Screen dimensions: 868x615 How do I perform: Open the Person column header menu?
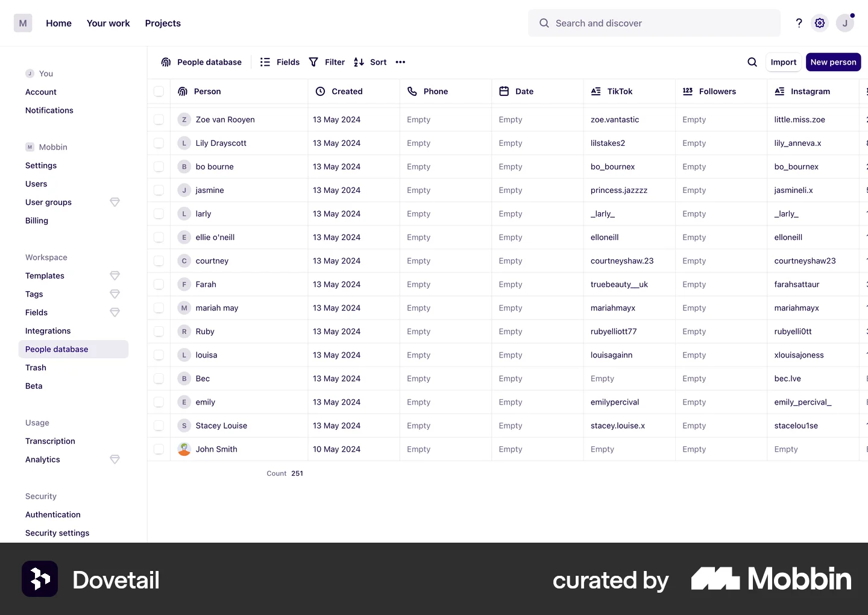pos(239,92)
